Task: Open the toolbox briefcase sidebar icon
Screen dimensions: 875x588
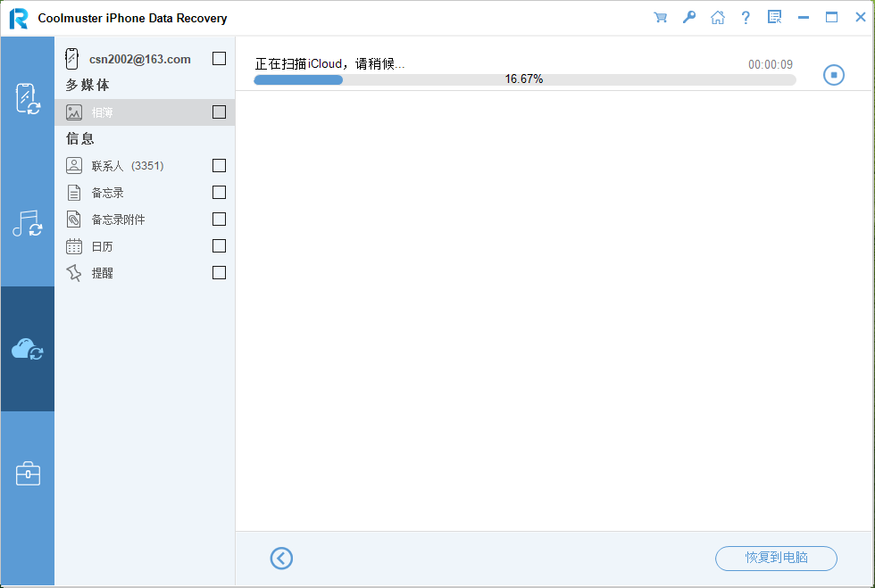Action: pyautogui.click(x=28, y=474)
